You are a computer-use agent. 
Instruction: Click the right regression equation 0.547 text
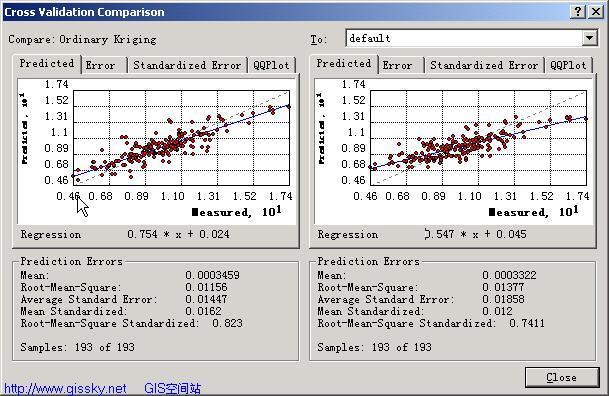click(x=475, y=234)
